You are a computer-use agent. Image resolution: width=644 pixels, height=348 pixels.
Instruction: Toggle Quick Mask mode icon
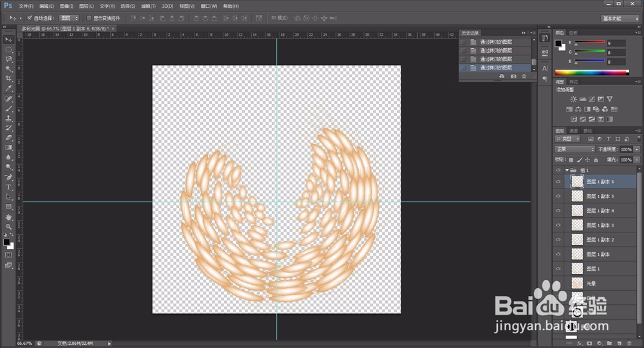(x=8, y=255)
